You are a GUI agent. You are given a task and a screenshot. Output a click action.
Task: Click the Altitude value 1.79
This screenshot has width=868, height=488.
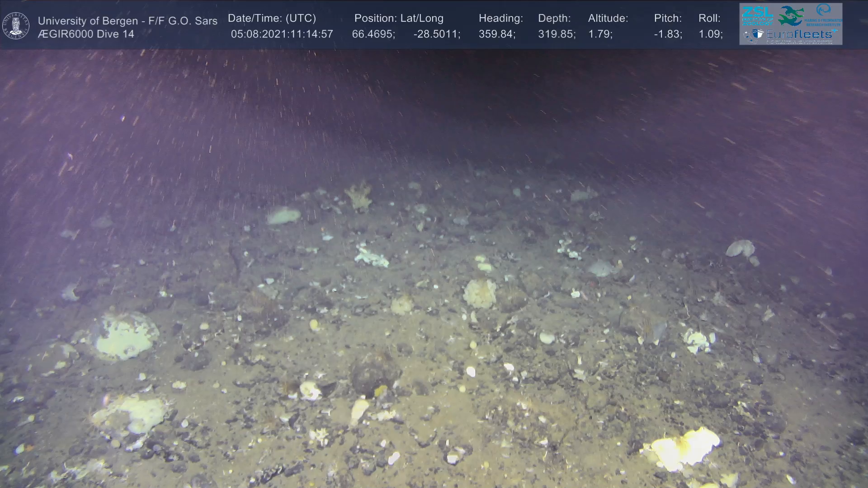(x=599, y=34)
